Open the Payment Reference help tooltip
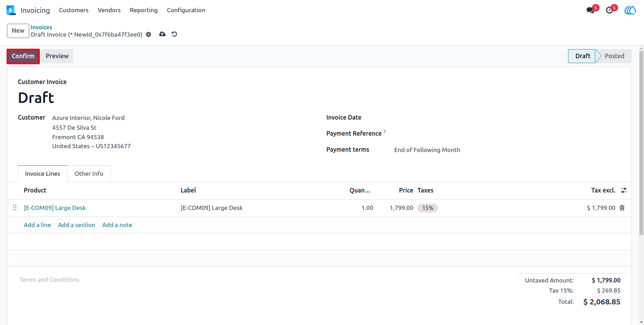Viewport: 644px width, 325px height. click(384, 131)
